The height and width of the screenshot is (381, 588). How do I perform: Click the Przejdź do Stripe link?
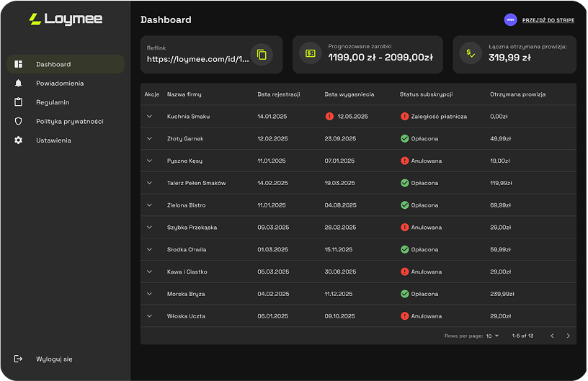pos(548,20)
